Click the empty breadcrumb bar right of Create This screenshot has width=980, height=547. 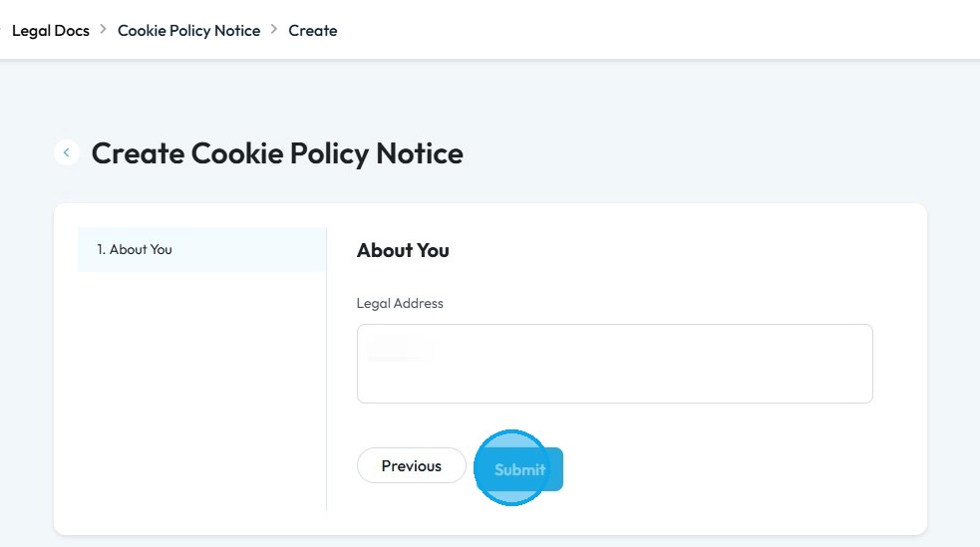[648, 30]
